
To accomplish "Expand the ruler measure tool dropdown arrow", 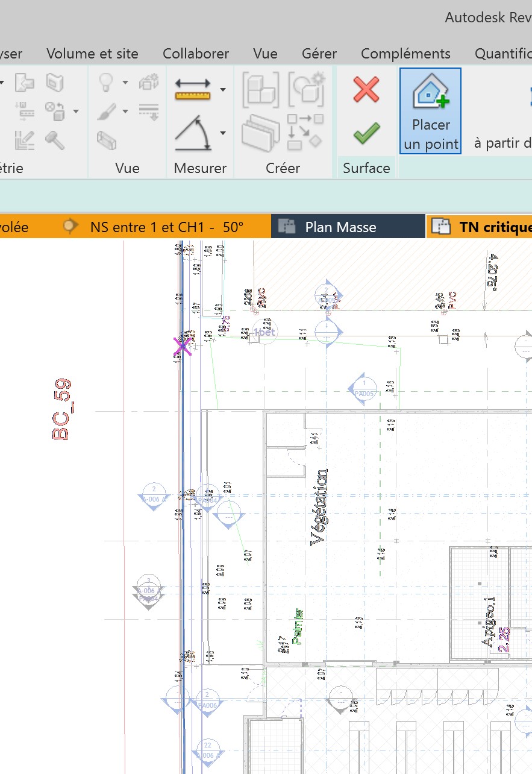I will point(222,90).
